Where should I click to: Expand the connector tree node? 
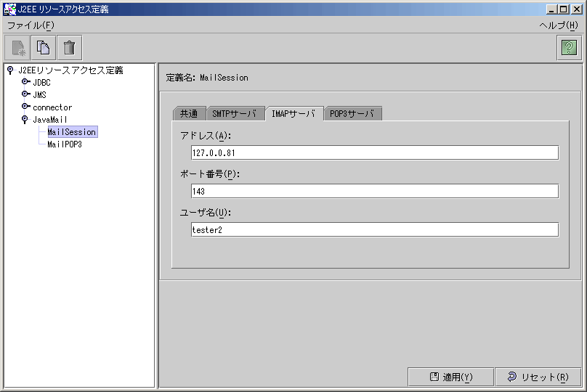pos(25,106)
